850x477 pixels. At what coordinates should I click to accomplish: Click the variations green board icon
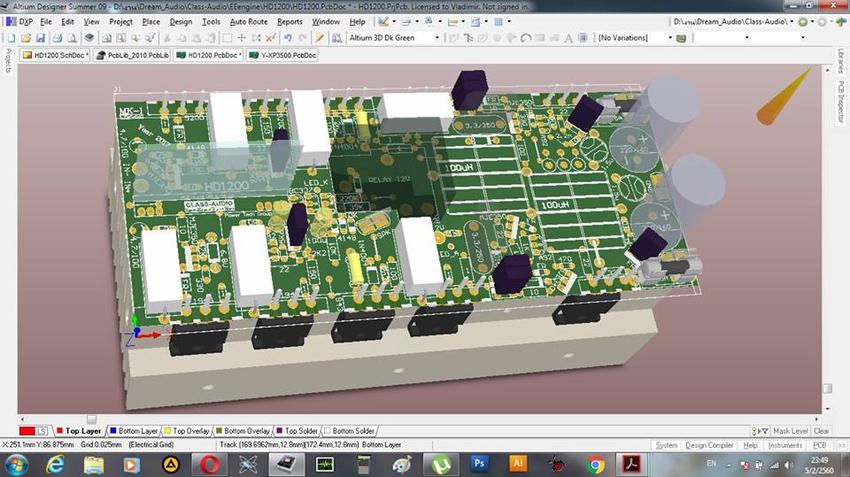tap(682, 38)
